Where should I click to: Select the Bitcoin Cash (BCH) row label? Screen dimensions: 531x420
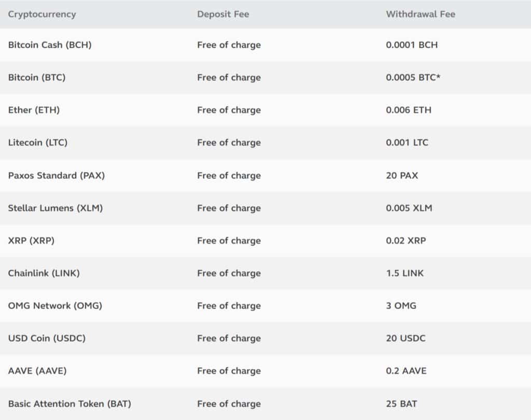pyautogui.click(x=50, y=45)
